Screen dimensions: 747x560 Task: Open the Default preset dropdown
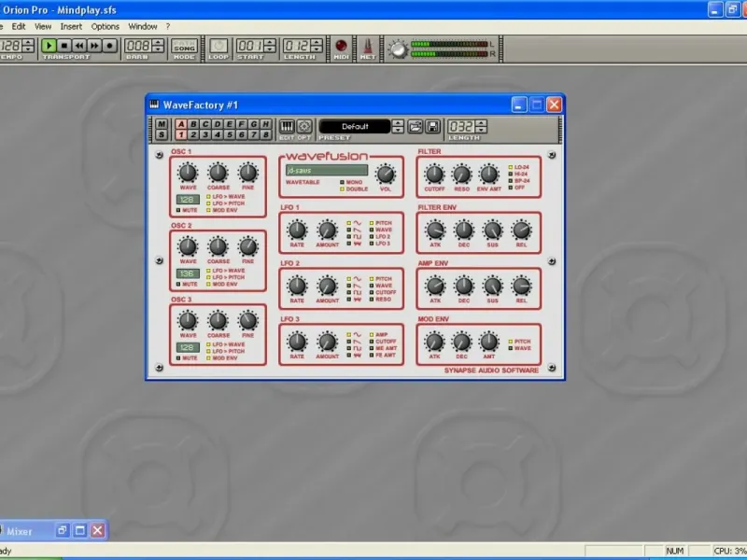[x=355, y=126]
